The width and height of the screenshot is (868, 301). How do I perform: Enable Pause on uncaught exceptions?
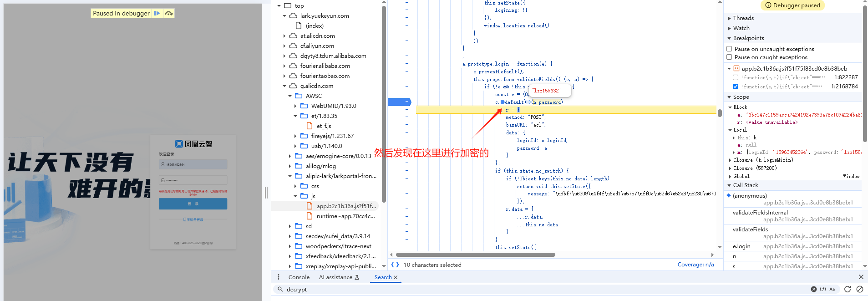(x=729, y=49)
